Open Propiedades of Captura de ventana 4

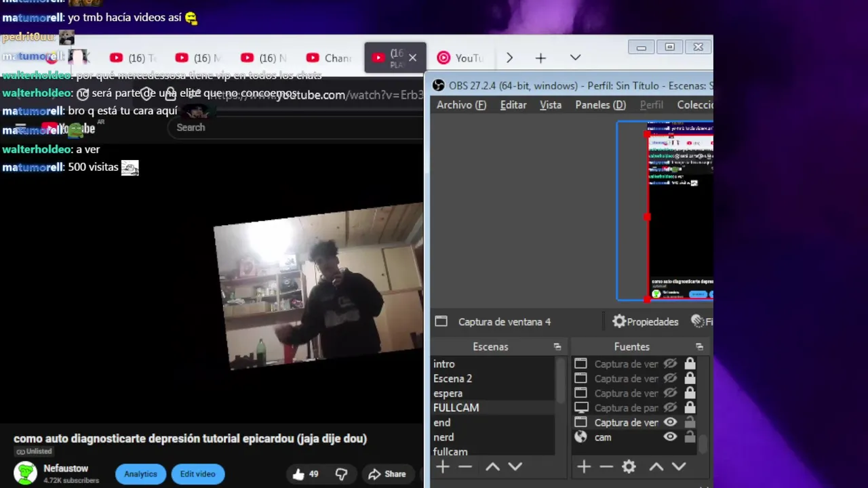point(646,322)
